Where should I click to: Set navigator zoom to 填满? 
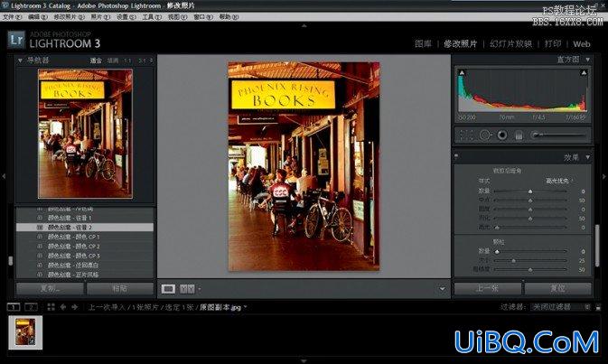click(x=113, y=61)
